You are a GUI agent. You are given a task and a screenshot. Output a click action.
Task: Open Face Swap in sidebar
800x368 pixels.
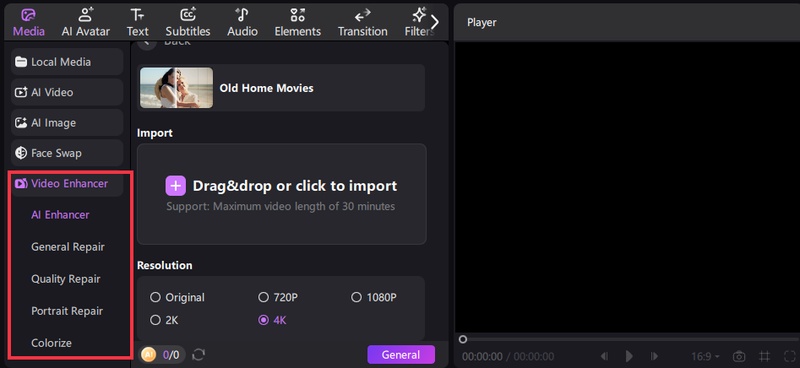(67, 153)
